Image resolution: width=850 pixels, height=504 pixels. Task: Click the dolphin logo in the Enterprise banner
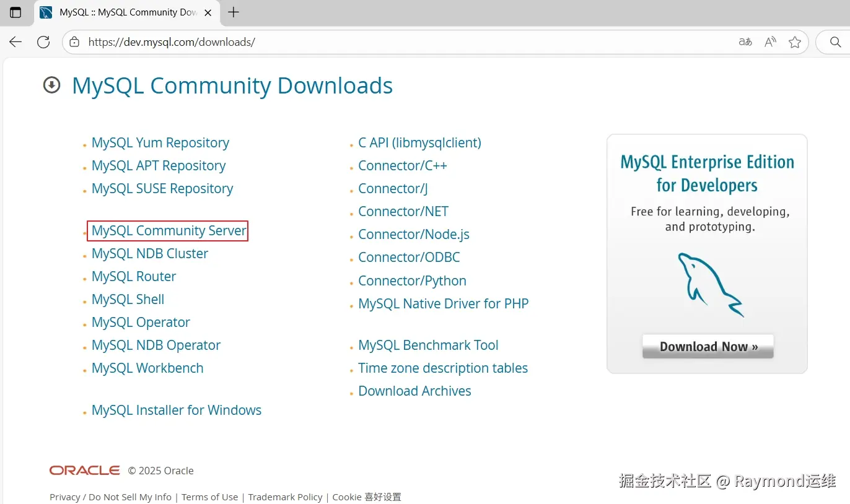coord(710,284)
